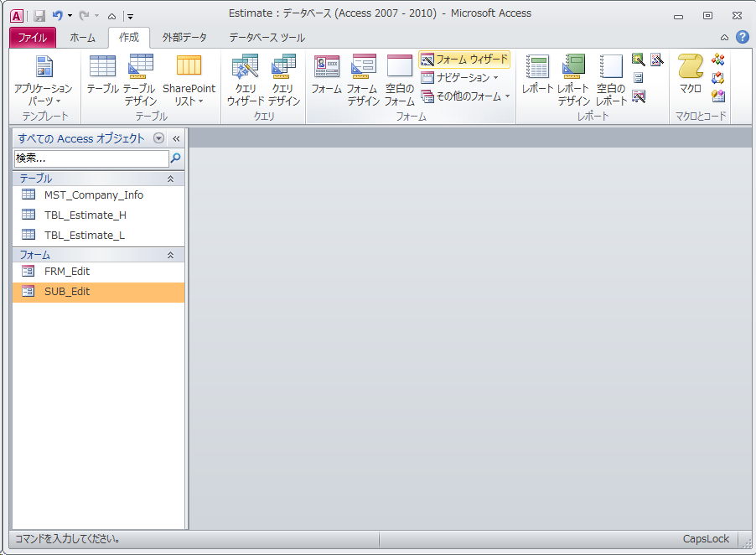756x555 pixels.
Task: Click the search magnifier icon
Action: point(175,158)
